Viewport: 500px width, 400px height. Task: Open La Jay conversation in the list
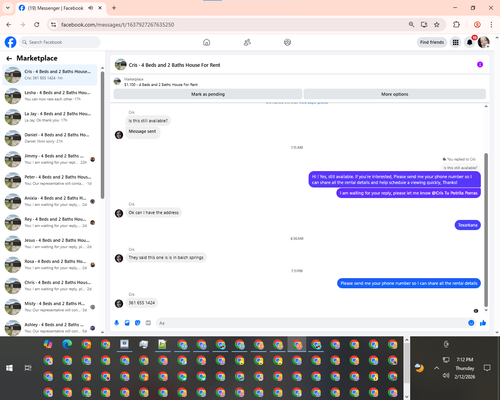point(50,117)
